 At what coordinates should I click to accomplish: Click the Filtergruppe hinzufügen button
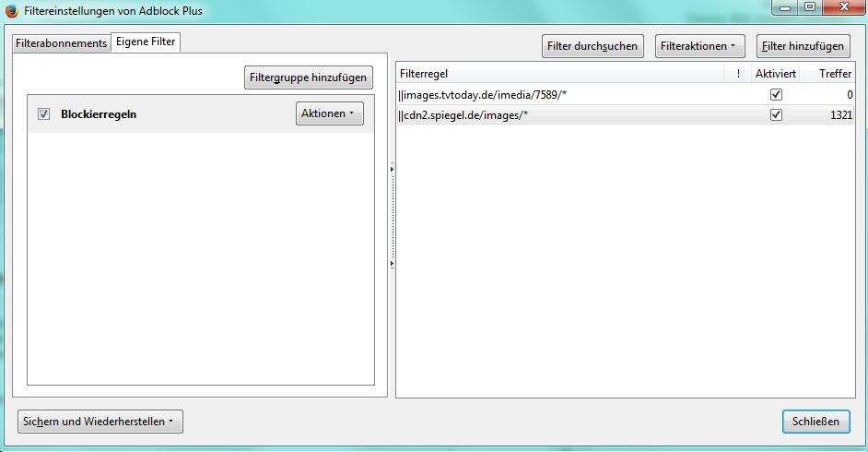click(309, 77)
